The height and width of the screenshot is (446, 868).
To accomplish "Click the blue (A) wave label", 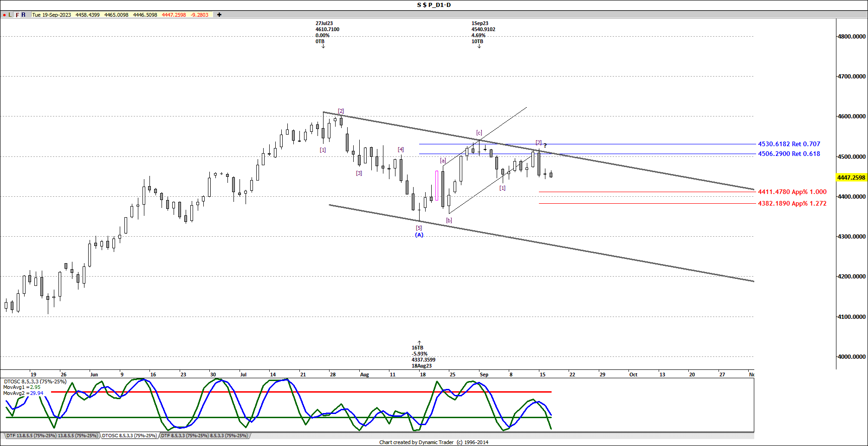I will pyautogui.click(x=419, y=235).
